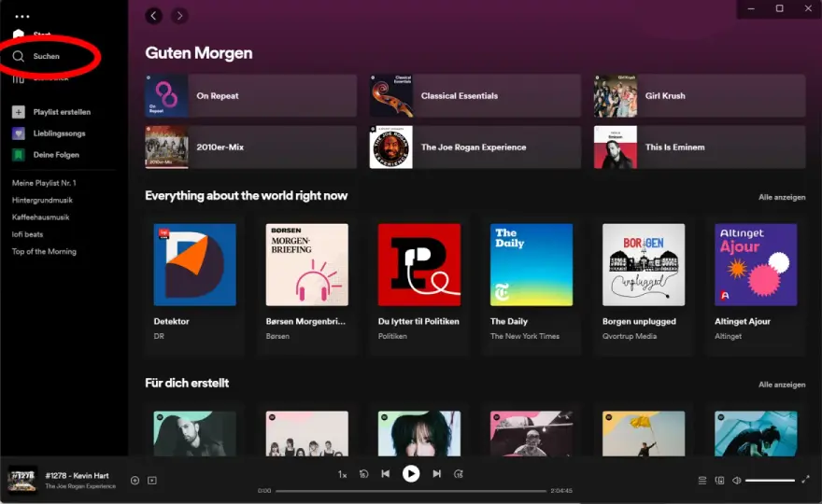Minimize the Spotify window
Screen dimensions: 822x504
click(751, 8)
